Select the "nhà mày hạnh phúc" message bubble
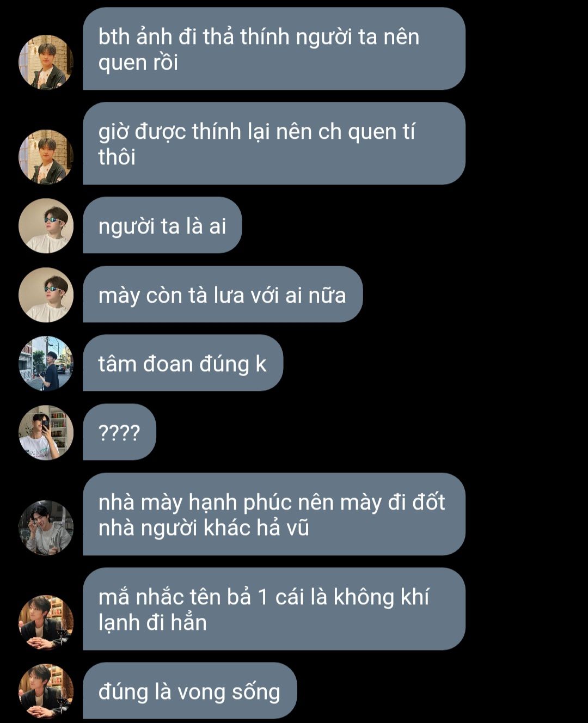 click(274, 514)
